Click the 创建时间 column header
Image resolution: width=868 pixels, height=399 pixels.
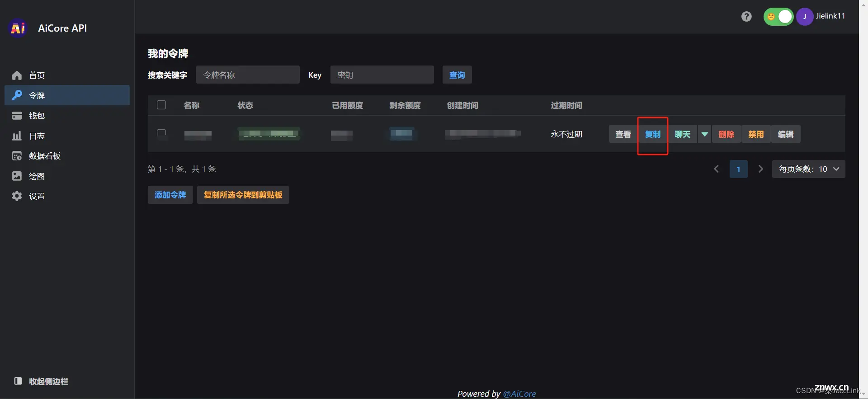click(462, 105)
